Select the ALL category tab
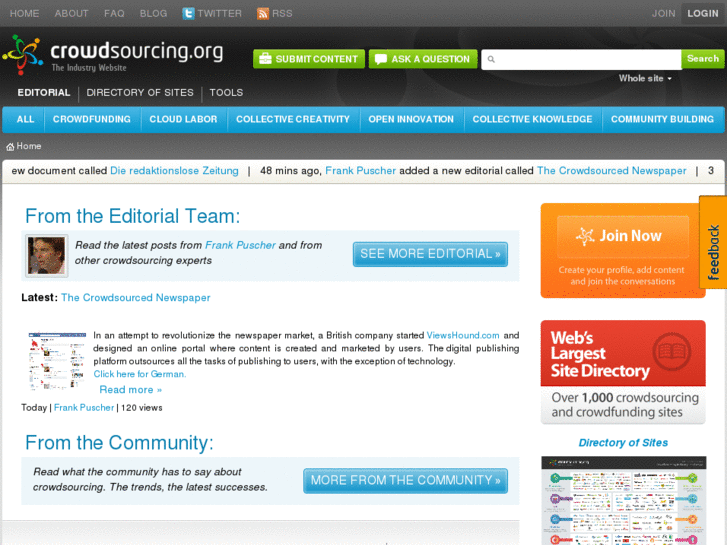This screenshot has height=545, width=727. (25, 119)
